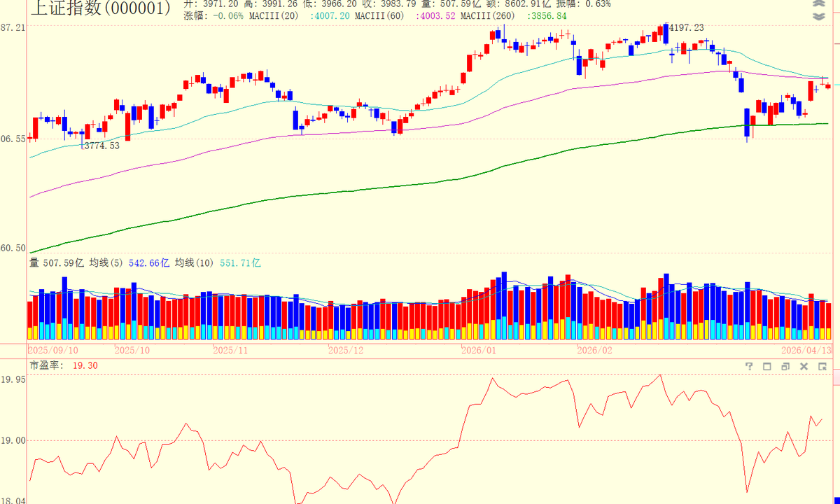Image resolution: width=840 pixels, height=504 pixels.
Task: Click the 4003.52 MACIII(60) value
Action: click(435, 15)
